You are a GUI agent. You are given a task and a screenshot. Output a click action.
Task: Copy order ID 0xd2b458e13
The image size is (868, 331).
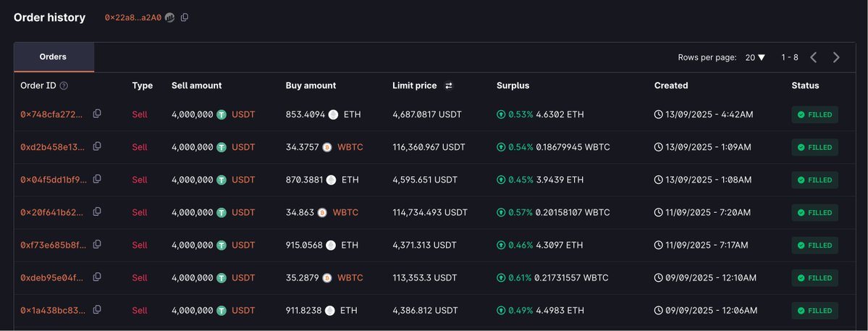pyautogui.click(x=97, y=146)
